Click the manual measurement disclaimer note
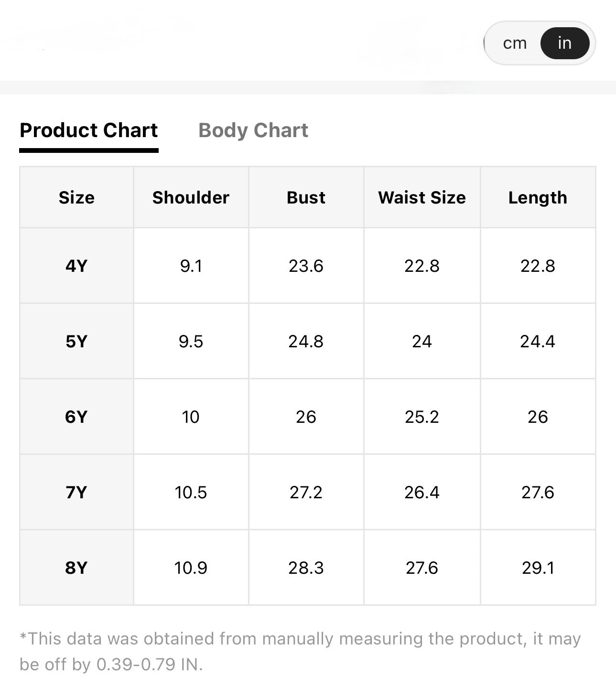Viewport: 616px width, 687px height. point(300,651)
